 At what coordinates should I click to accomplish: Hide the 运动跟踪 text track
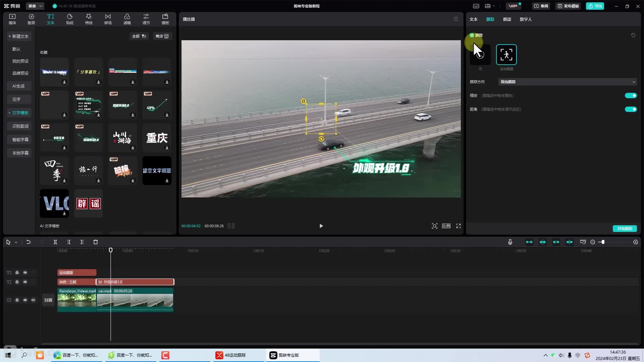pos(25,273)
